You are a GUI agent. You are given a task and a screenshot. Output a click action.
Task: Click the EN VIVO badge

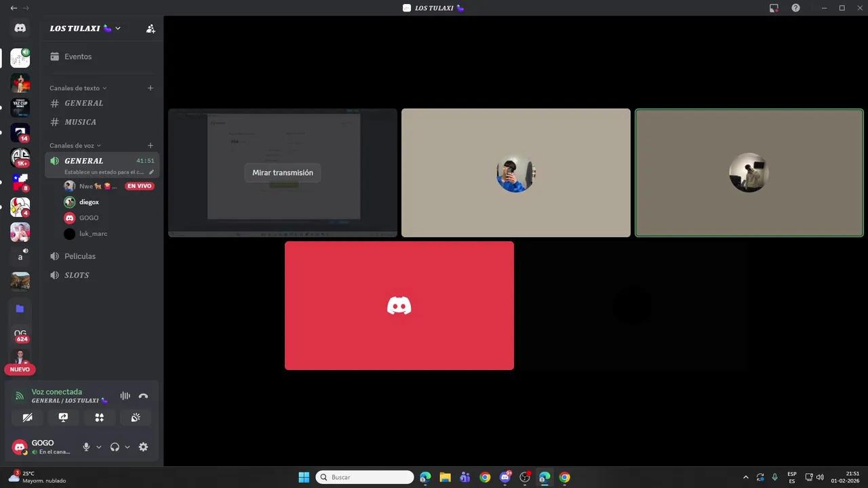coord(139,186)
